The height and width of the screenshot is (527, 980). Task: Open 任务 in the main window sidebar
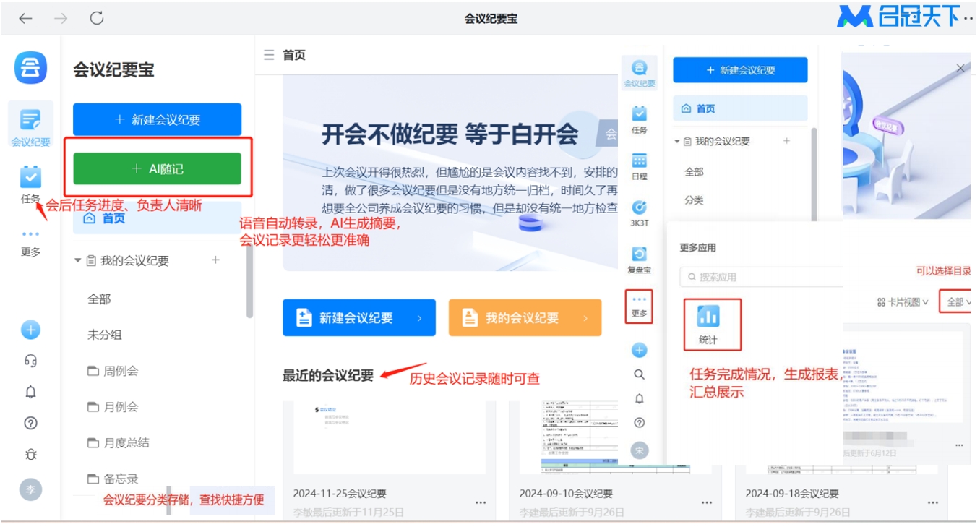30,184
